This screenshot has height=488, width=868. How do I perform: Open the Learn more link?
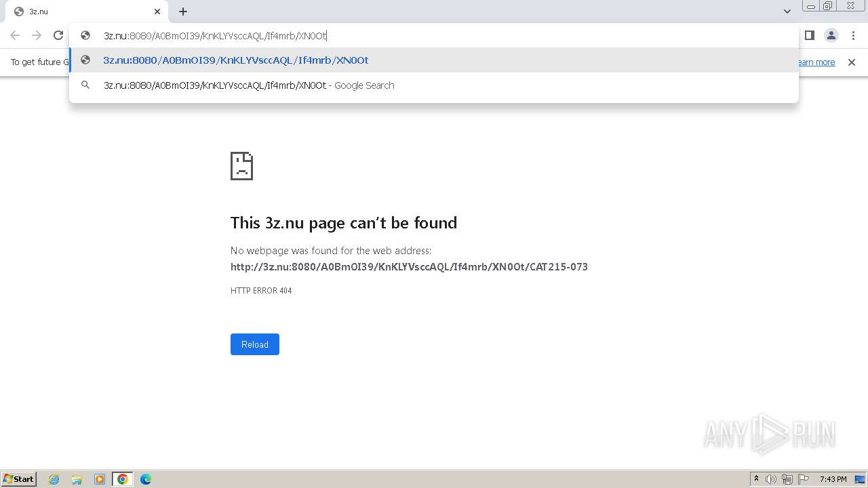point(816,62)
